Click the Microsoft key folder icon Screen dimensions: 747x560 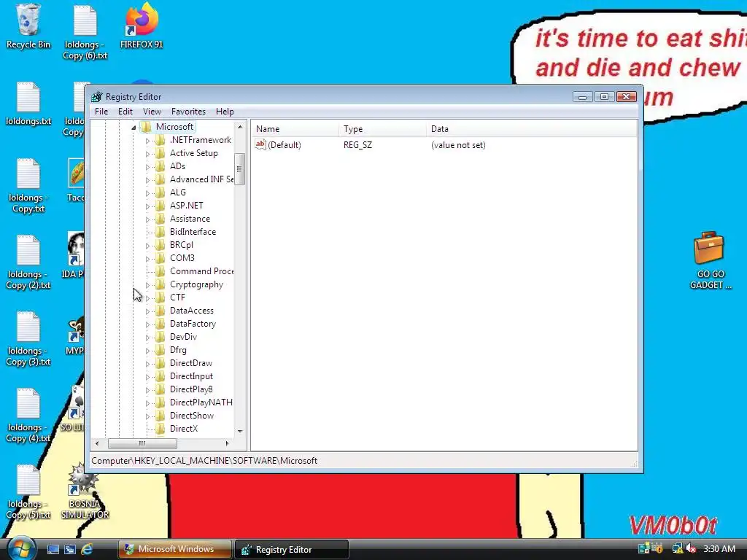point(146,127)
